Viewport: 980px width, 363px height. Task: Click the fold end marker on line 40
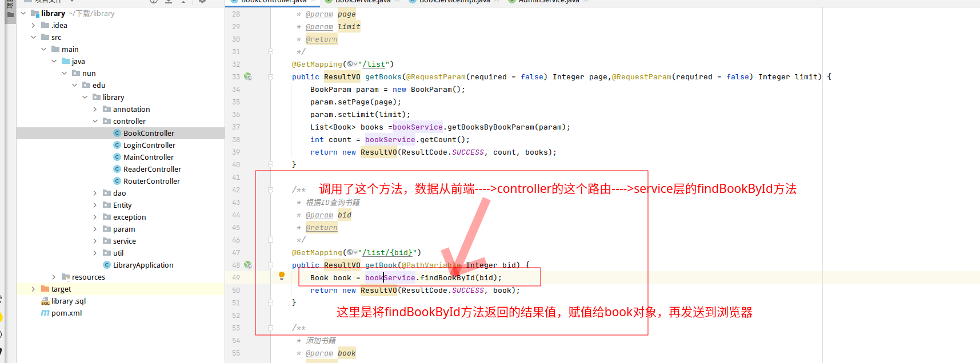pyautogui.click(x=271, y=164)
